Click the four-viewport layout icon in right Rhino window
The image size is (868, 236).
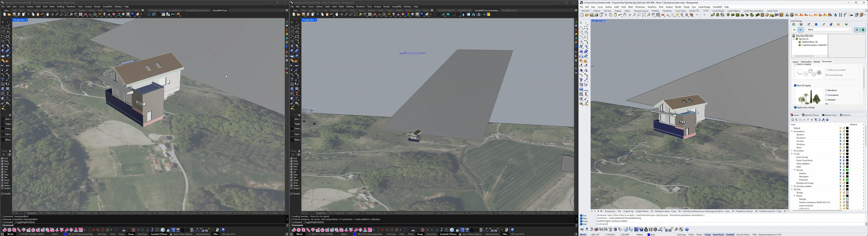tap(658, 15)
